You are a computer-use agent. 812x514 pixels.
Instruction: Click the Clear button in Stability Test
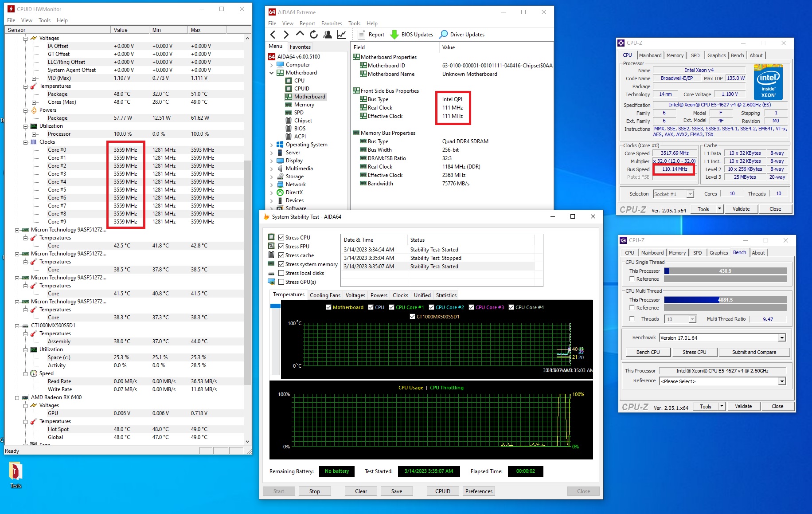pyautogui.click(x=361, y=491)
